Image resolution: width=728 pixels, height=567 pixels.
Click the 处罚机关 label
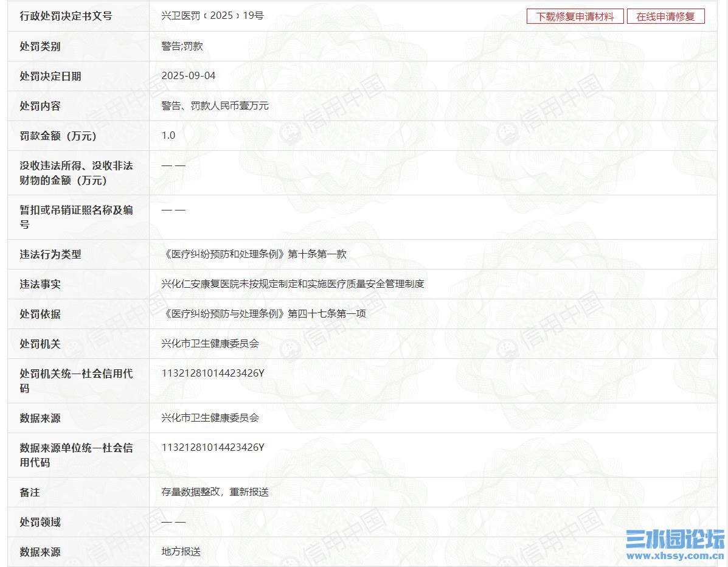click(x=40, y=344)
